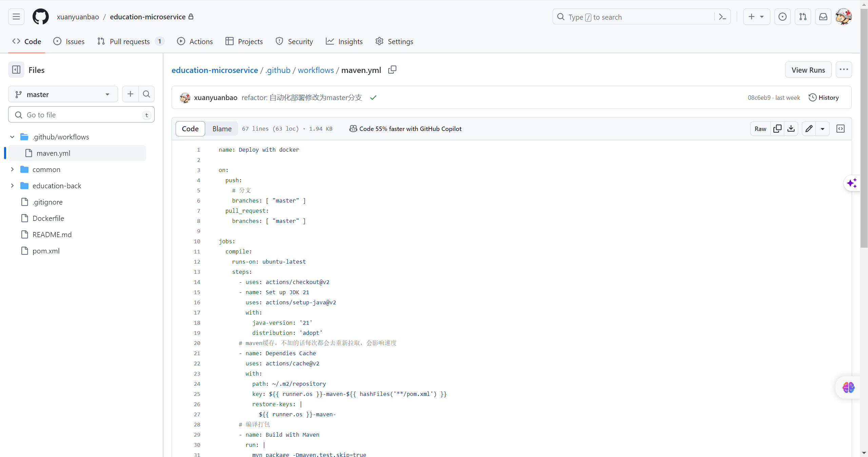Expand the education-back folder

(12, 186)
